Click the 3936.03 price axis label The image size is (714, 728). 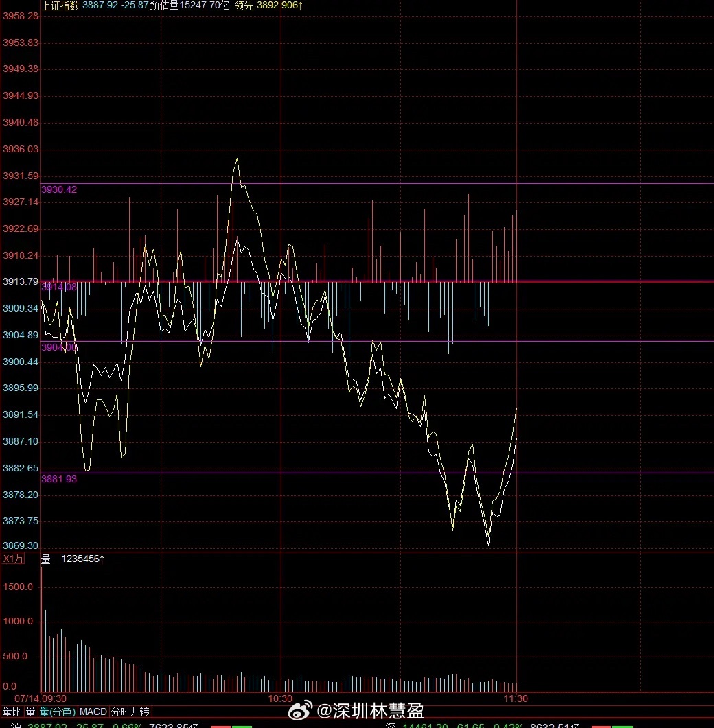(x=21, y=149)
